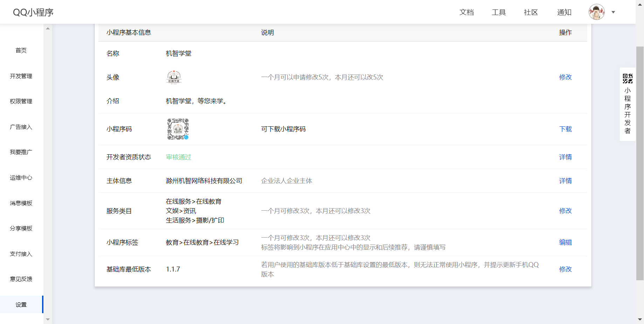The width and height of the screenshot is (644, 324).
Task: Open the 工具 top menu
Action: coord(499,12)
